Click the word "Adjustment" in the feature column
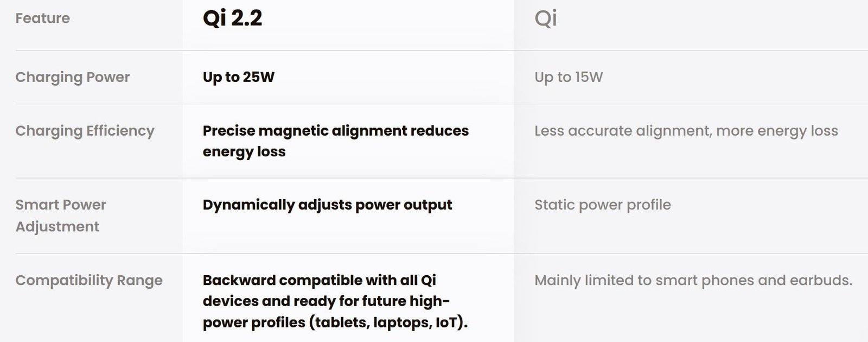 coord(57,226)
